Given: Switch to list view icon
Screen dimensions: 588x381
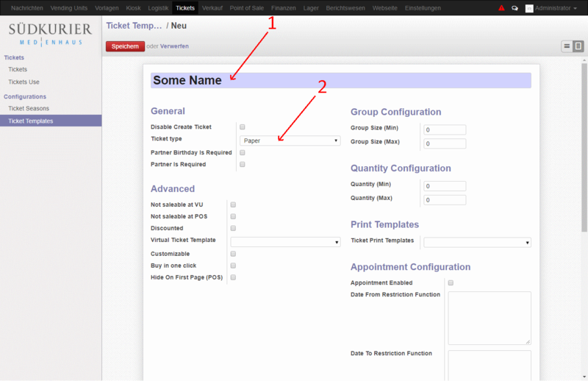Looking at the screenshot, I should click(567, 46).
